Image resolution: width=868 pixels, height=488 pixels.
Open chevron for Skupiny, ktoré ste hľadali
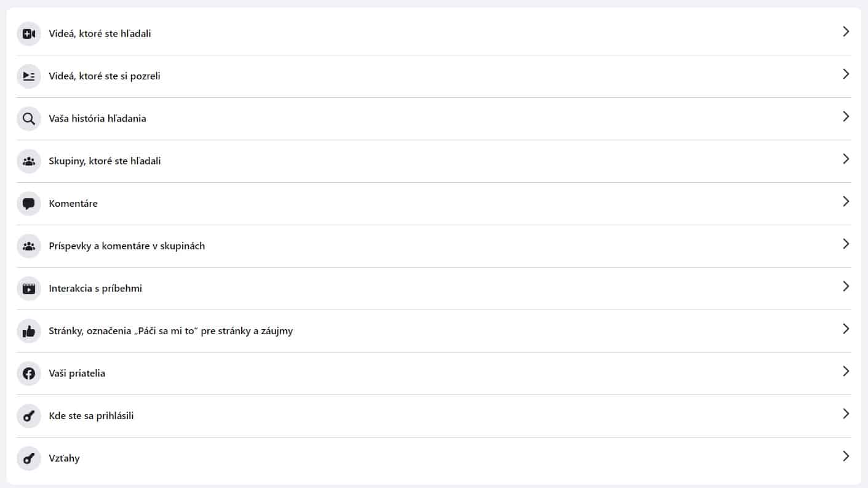point(846,159)
